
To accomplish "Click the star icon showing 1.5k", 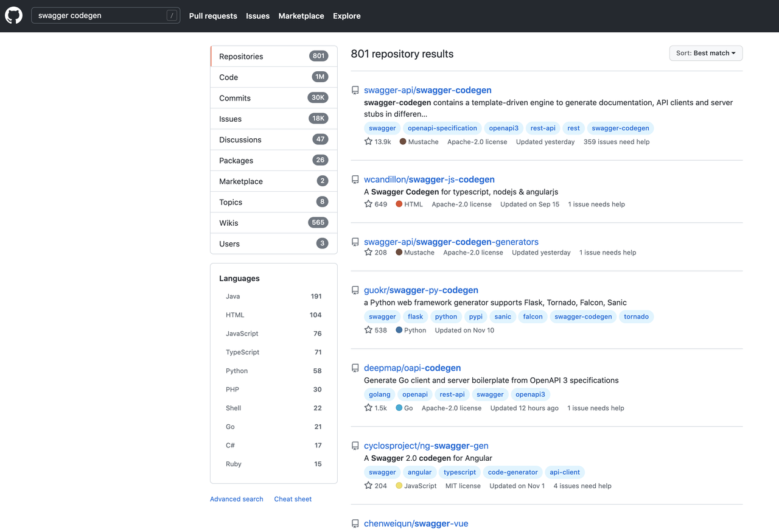I will pyautogui.click(x=368, y=408).
